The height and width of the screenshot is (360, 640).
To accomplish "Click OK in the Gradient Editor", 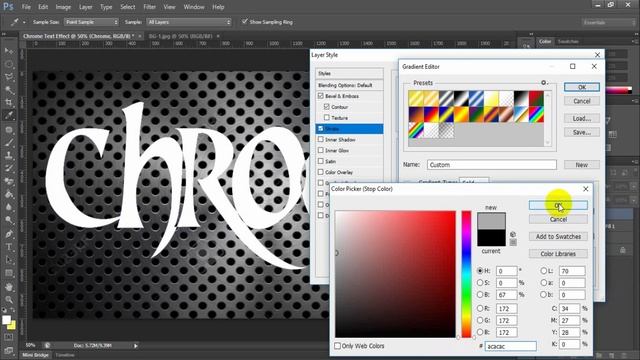I will pyautogui.click(x=582, y=87).
